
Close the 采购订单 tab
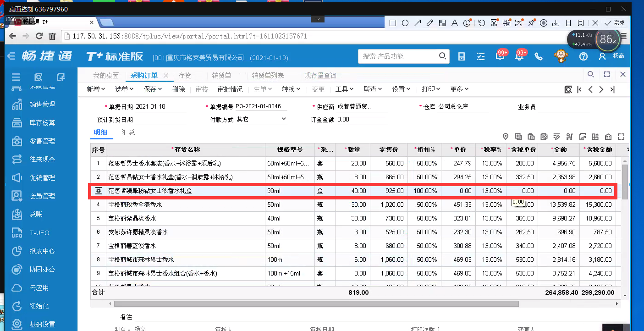(166, 76)
